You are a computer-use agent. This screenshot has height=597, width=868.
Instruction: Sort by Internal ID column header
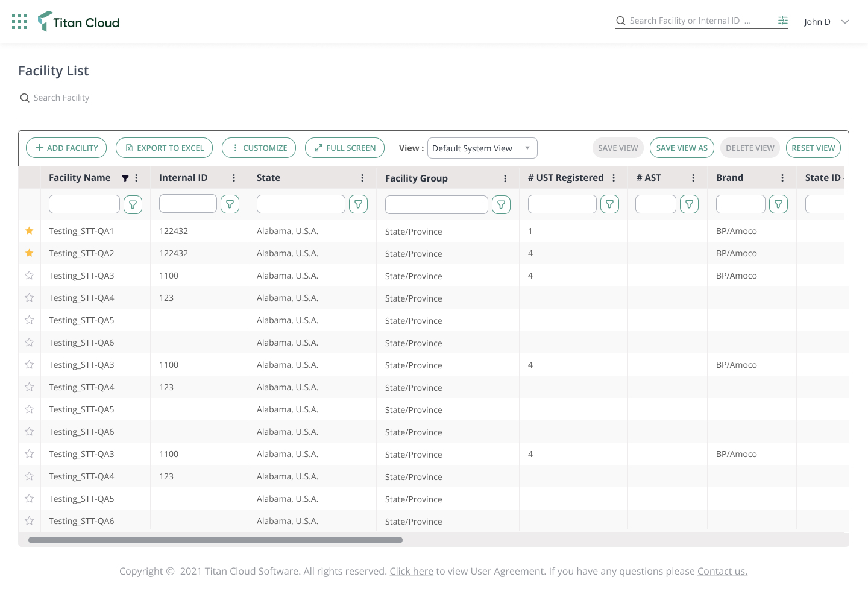point(183,178)
